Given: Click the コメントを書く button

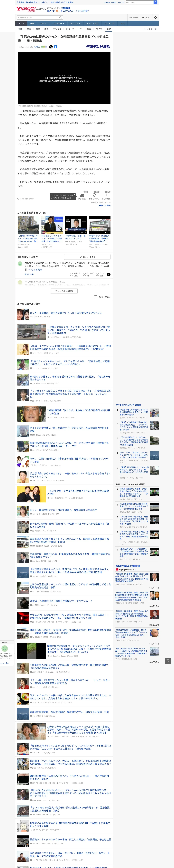Looking at the screenshot, I should point(87,257).
